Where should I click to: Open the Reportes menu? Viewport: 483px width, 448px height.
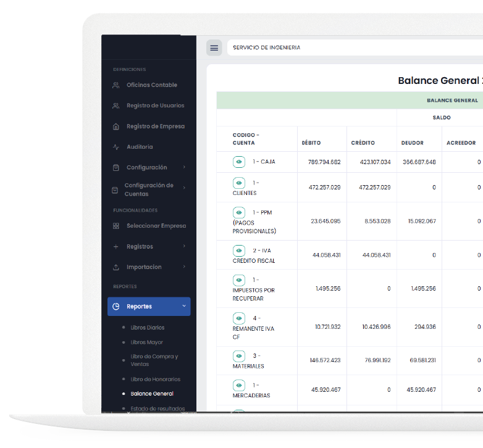pyautogui.click(x=149, y=307)
